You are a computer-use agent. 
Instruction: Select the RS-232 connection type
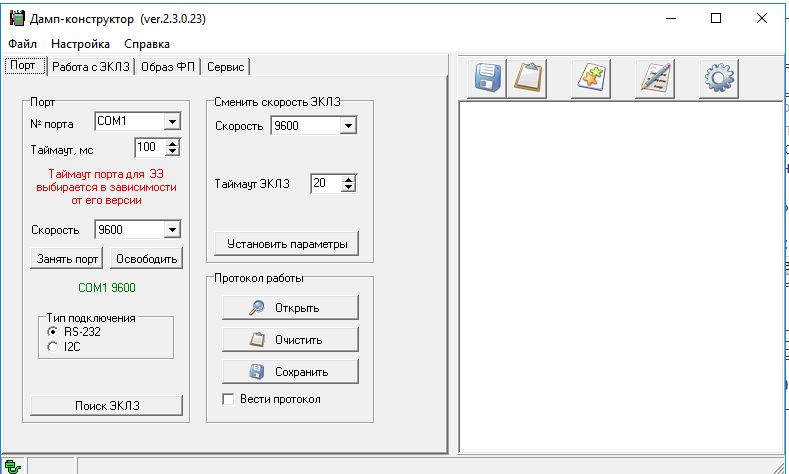tap(53, 331)
